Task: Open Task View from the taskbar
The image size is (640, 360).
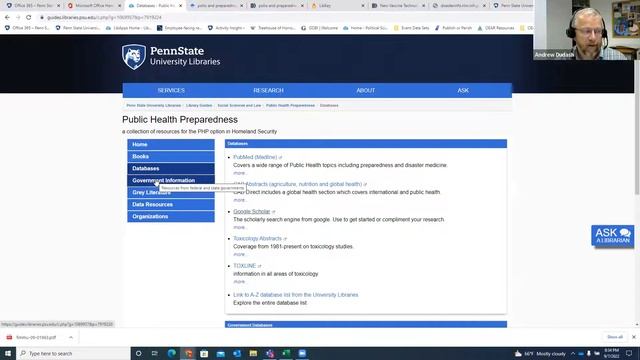Action: (155, 353)
